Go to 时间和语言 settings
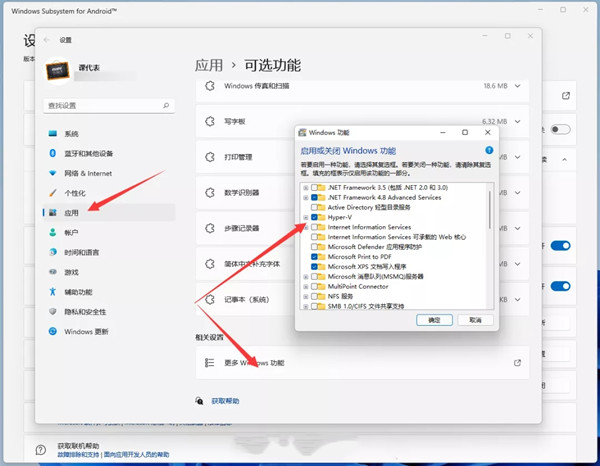The height and width of the screenshot is (466, 600). point(109,252)
